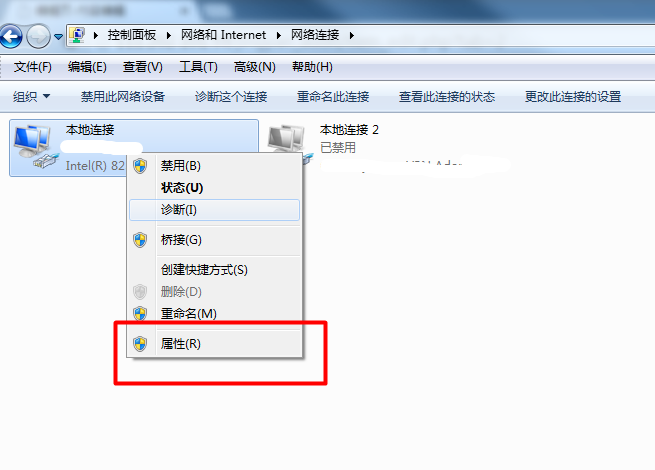Click the shield icon beside 禁用(B)
This screenshot has height=470, width=655.
pyautogui.click(x=140, y=166)
